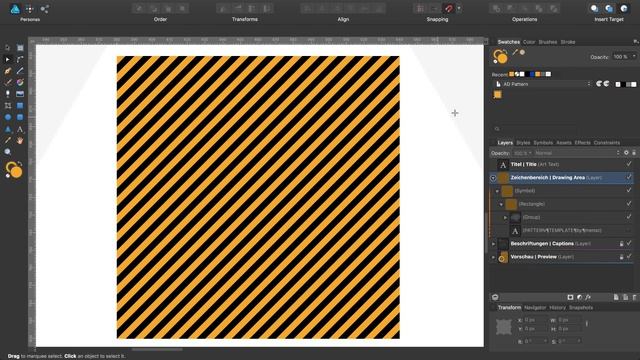The image size is (640, 360).
Task: Click the orange AD Pattern swatch
Action: point(498,95)
